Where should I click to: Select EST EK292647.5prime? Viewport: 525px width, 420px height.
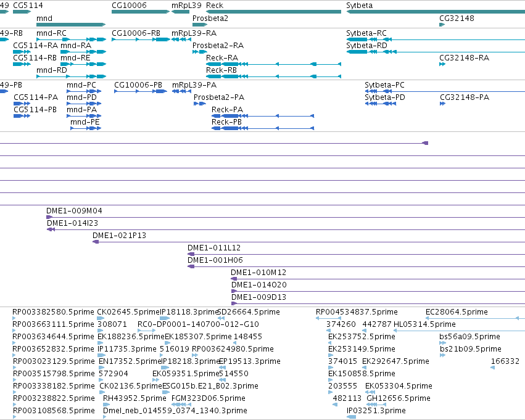[396, 362]
